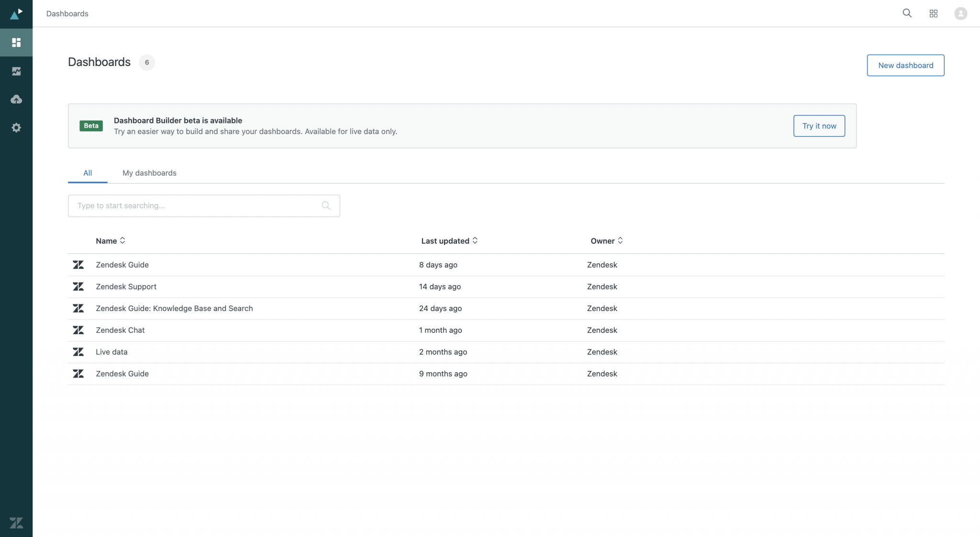Open search using the magnifier icon

pos(907,13)
